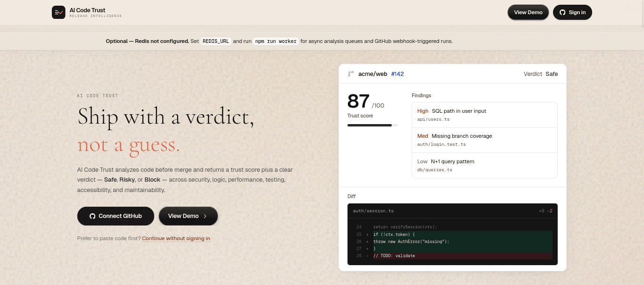The height and width of the screenshot is (285, 644).
Task: Click the High severity label
Action: pyautogui.click(x=423, y=111)
